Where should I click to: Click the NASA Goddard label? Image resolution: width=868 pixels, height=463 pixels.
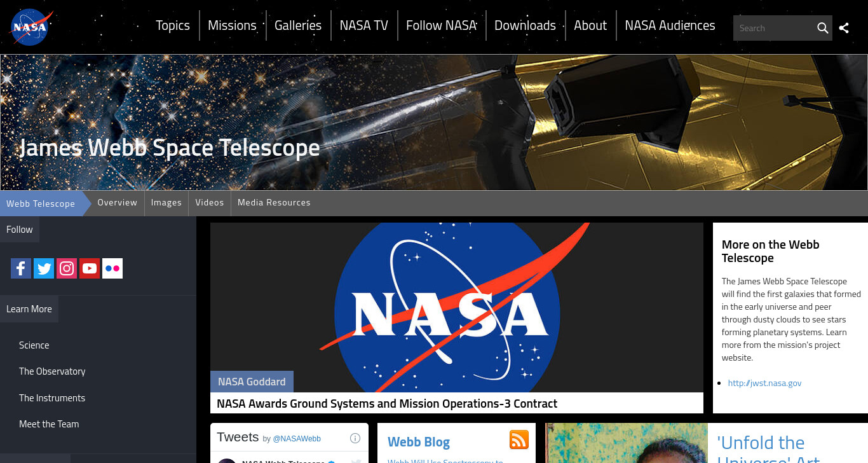click(x=252, y=382)
